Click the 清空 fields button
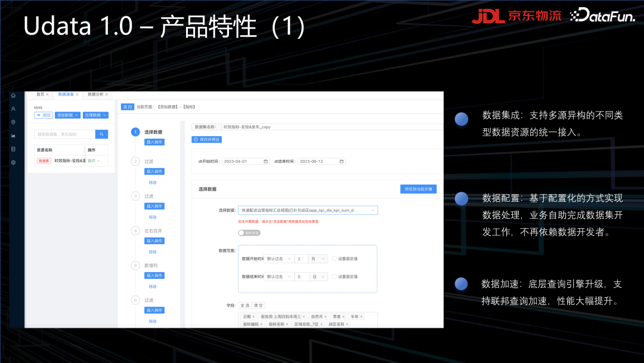This screenshot has height=363, width=644. [258, 306]
